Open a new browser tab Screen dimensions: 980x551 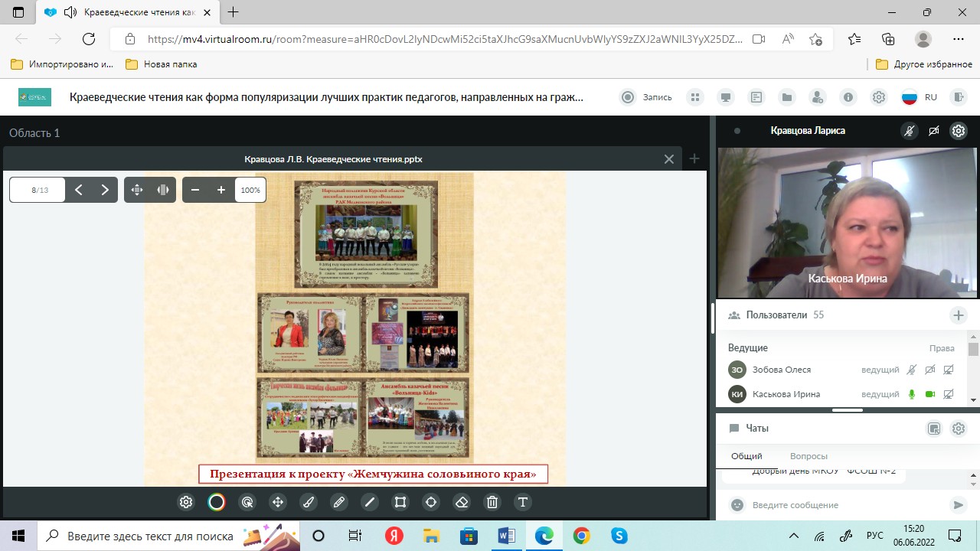point(234,12)
